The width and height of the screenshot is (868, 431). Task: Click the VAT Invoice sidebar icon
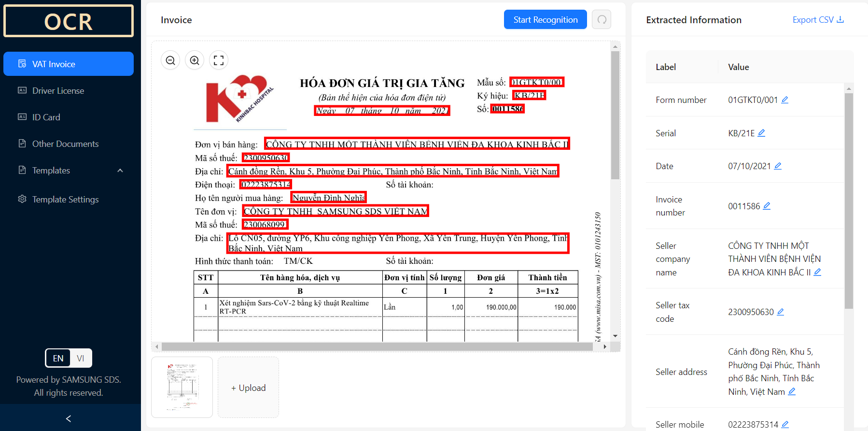tap(22, 64)
